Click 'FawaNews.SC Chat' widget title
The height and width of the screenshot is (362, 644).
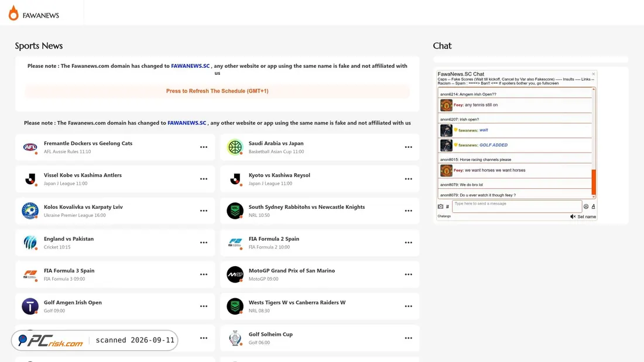click(461, 74)
